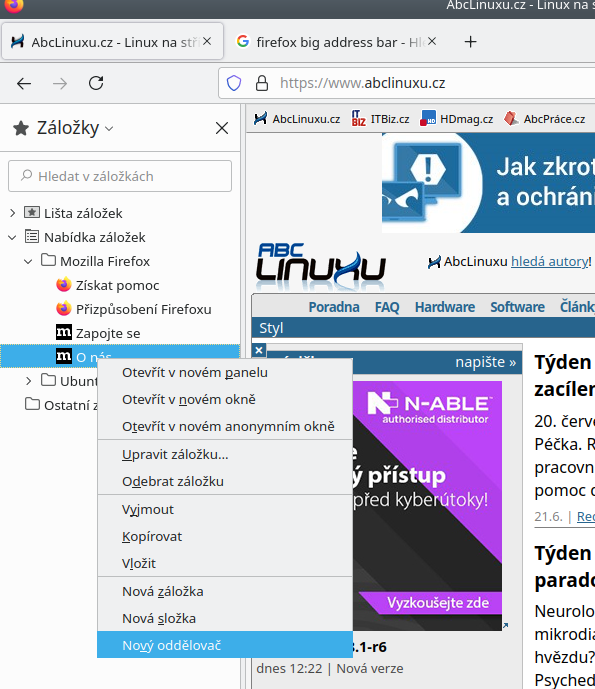This screenshot has height=689, width=595.
Task: Click the star icon beside Záložky
Action: (x=21, y=128)
